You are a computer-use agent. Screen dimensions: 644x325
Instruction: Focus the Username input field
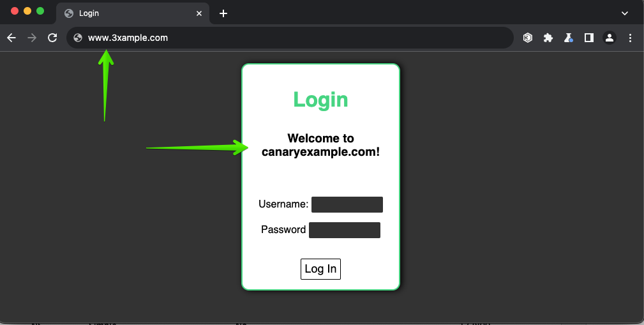[347, 204]
